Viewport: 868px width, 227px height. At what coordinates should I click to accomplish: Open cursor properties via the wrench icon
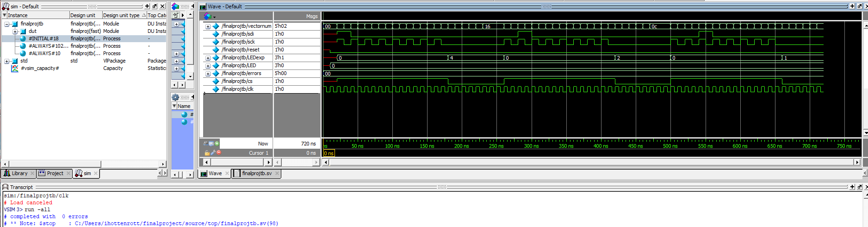click(213, 152)
